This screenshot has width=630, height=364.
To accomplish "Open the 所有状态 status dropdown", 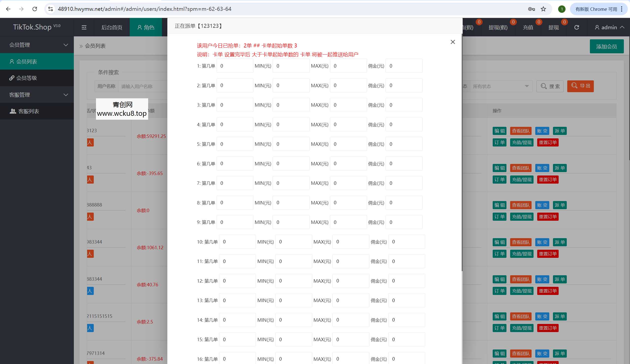I will 501,86.
